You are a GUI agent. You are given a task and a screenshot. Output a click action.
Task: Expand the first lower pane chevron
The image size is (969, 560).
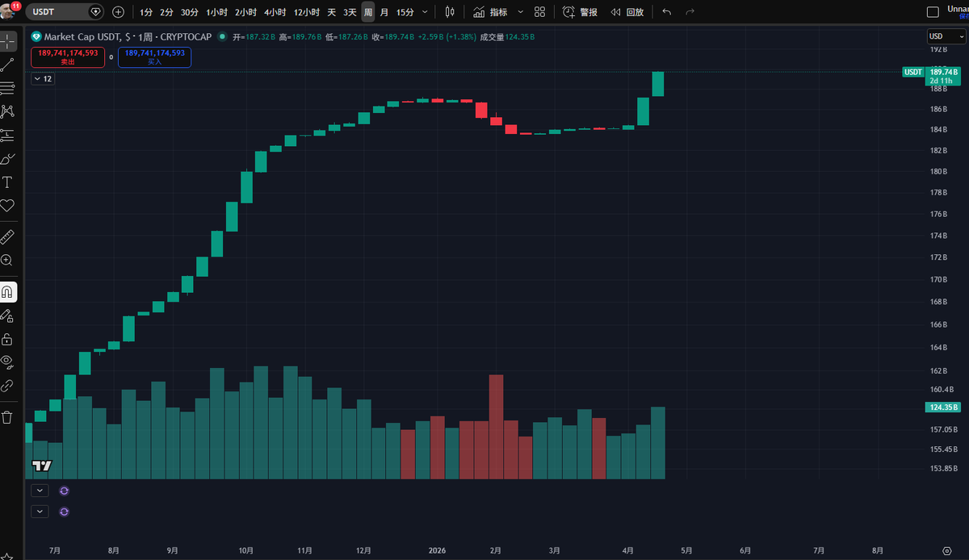[x=40, y=490]
